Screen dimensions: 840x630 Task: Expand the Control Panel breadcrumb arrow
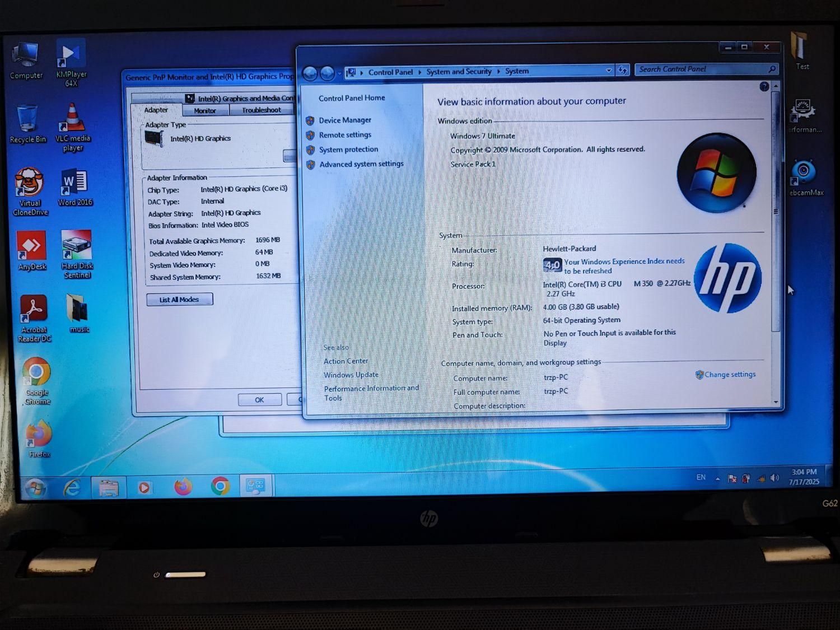(x=419, y=72)
